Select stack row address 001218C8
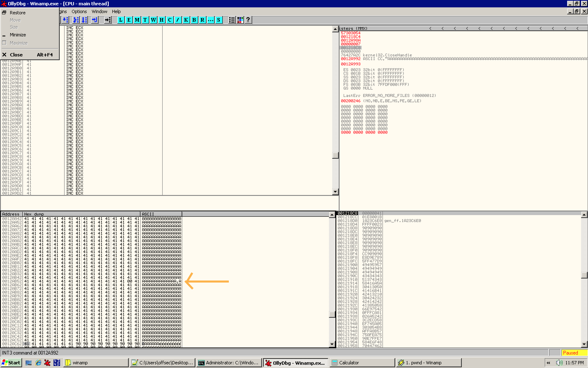 pyautogui.click(x=347, y=213)
